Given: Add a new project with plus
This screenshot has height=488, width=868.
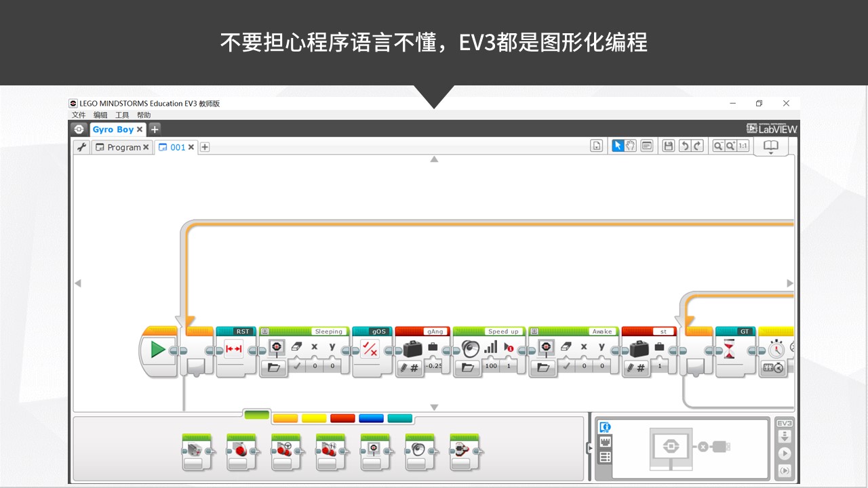Looking at the screenshot, I should pyautogui.click(x=155, y=129).
